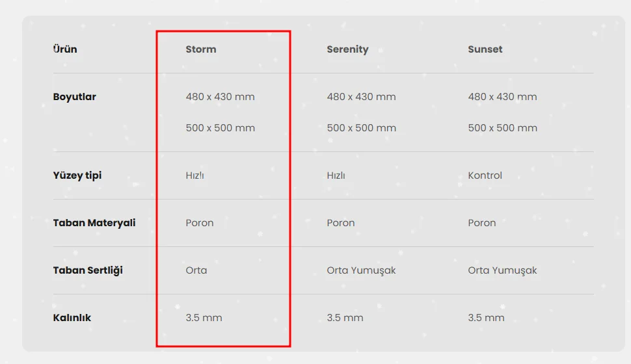Screen dimensions: 631x364
Task: Click Storm's 480 x 430 mm size
Action: click(220, 97)
